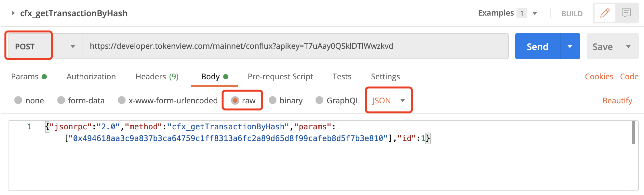The image size is (644, 195).
Task: Click the line number 1 gutter
Action: [x=29, y=127]
